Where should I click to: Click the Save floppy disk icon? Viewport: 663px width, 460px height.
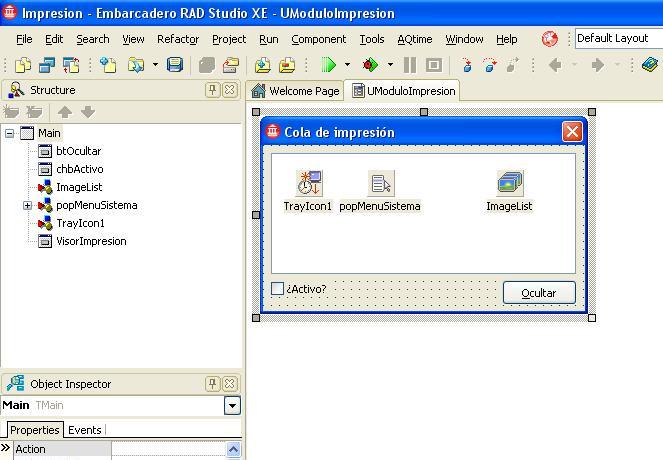coord(175,65)
